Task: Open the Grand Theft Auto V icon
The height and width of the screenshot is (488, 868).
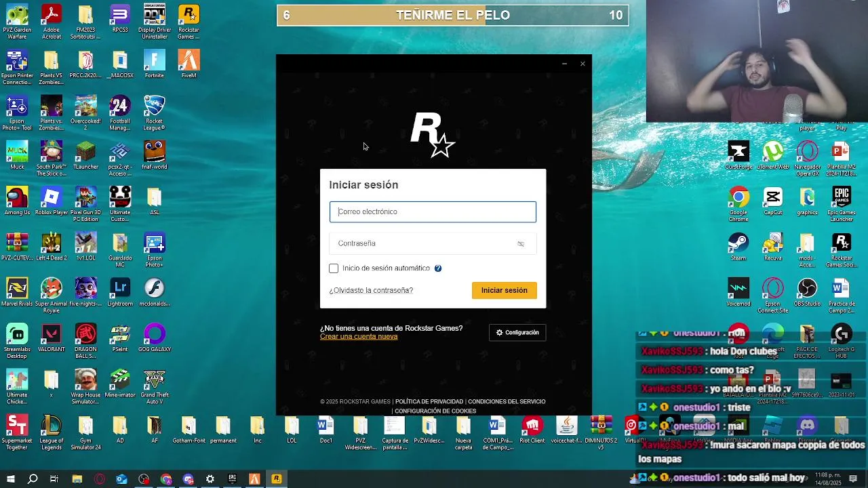Action: 155,387
